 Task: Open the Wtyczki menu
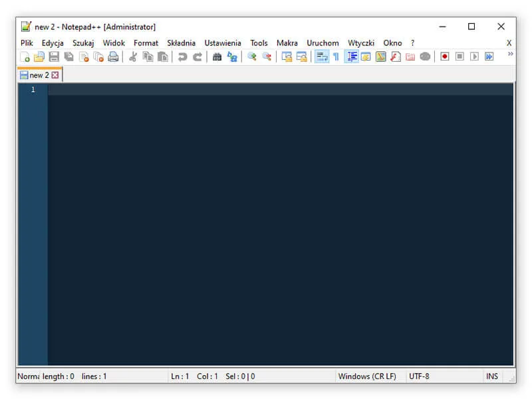point(361,43)
